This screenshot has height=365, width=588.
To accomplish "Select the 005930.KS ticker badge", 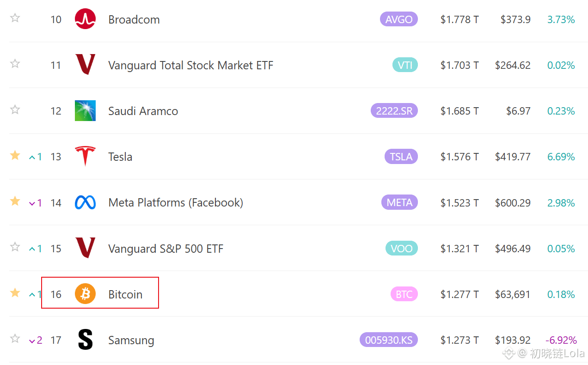I will tap(389, 340).
